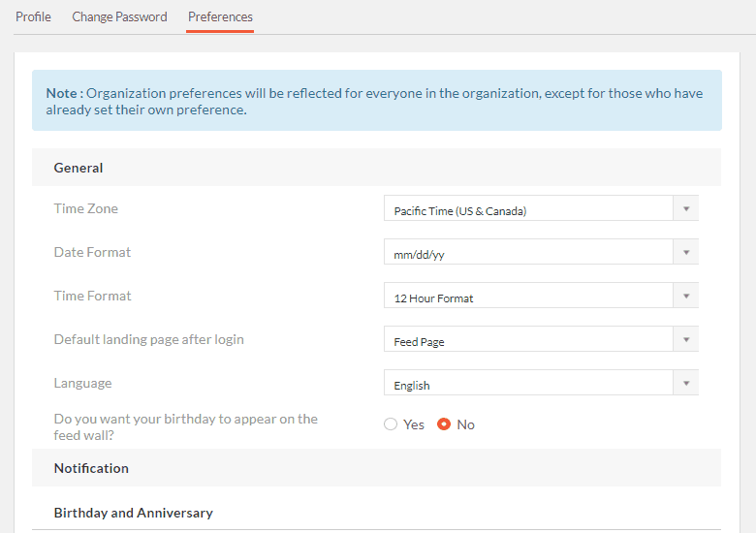Click the Pacific Time (US & Canada) field
The height and width of the screenshot is (533, 756).
(528, 208)
